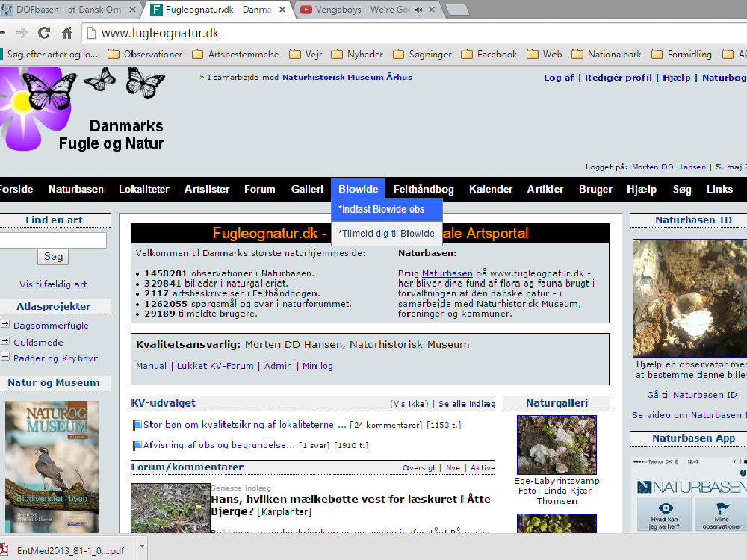Open the Lokaliteter menu
This screenshot has height=560, width=747.
[144, 189]
